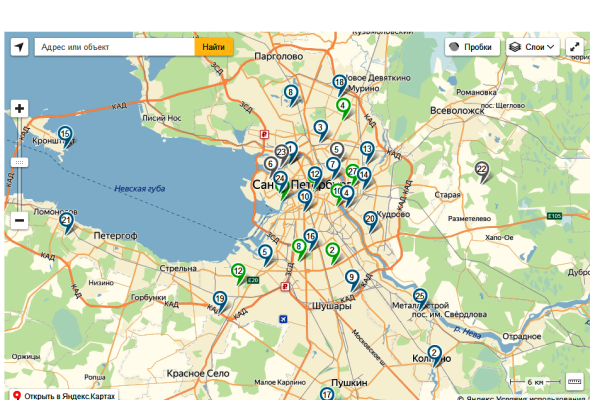This screenshot has height=400, width=600.
Task: Click the Парголово map label
Action: coord(279,56)
